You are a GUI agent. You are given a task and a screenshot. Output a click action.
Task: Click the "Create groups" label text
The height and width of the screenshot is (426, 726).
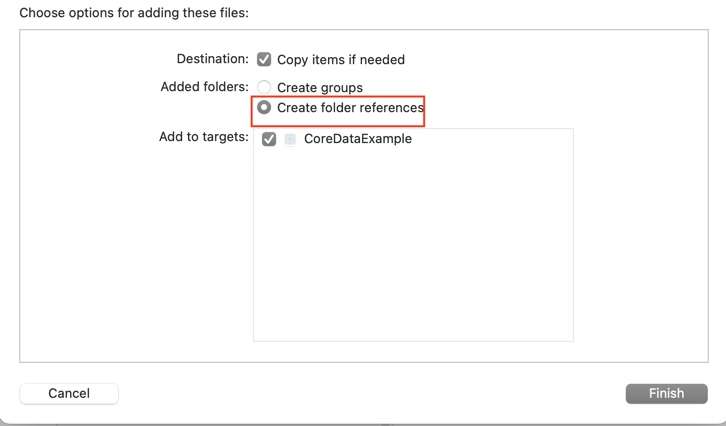[319, 88]
